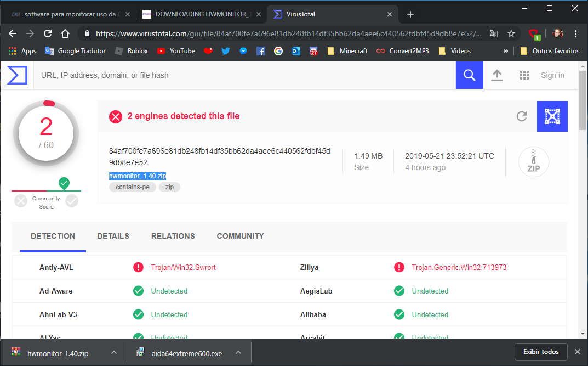Switch to DETAILS tab

113,236
